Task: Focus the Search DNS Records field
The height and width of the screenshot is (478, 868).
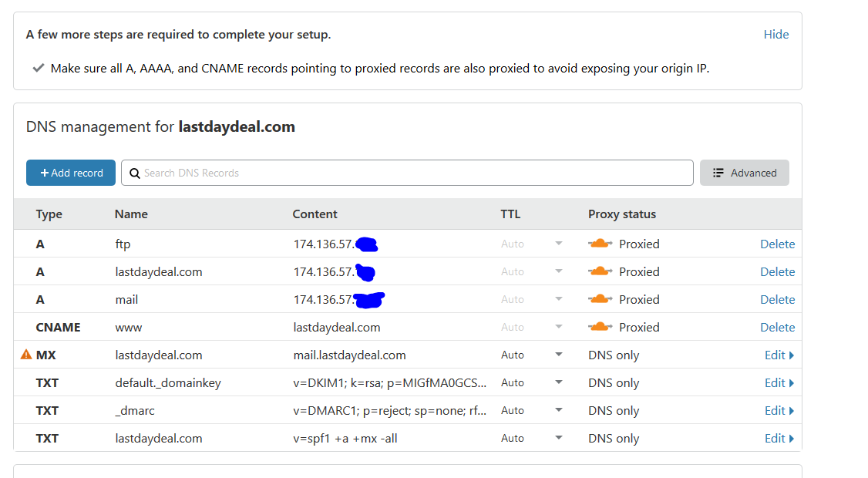Action: tap(407, 173)
